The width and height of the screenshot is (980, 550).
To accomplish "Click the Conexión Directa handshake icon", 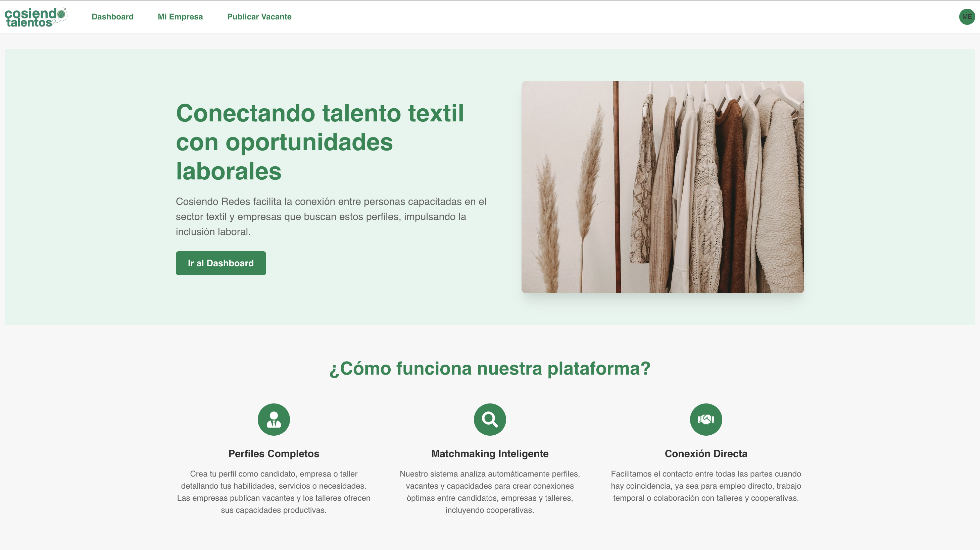I will pyautogui.click(x=706, y=419).
